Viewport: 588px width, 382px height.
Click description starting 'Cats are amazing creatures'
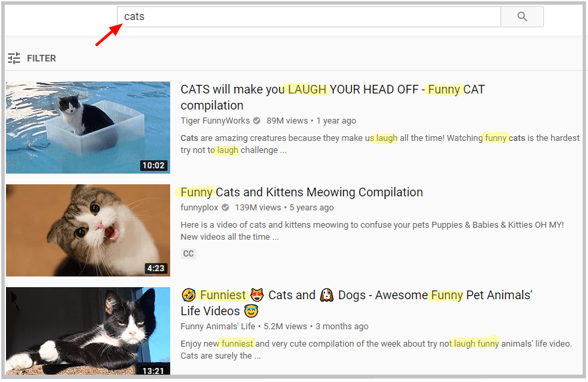coord(380,144)
